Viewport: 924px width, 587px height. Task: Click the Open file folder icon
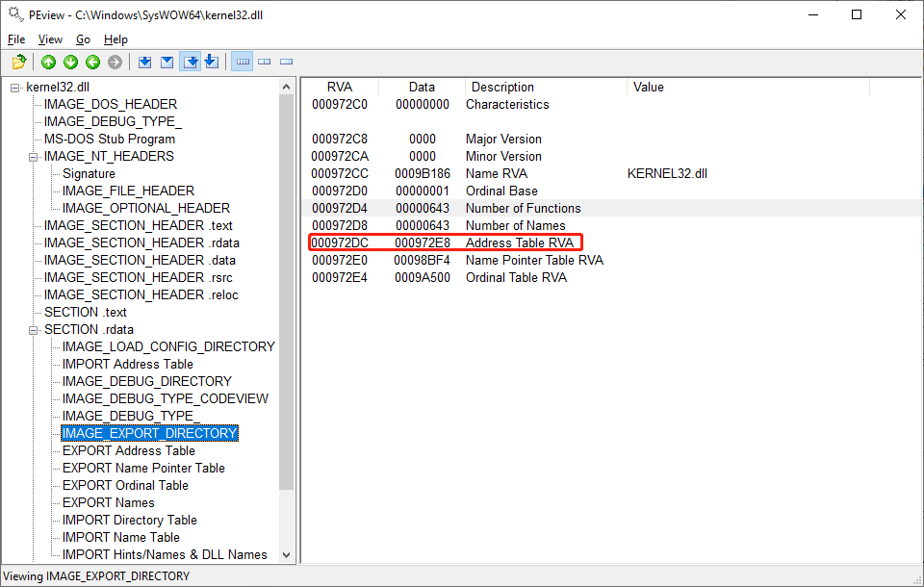(x=19, y=63)
